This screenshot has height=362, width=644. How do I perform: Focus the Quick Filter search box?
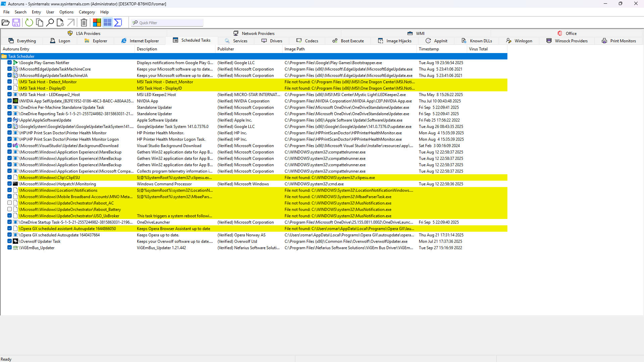click(x=167, y=23)
